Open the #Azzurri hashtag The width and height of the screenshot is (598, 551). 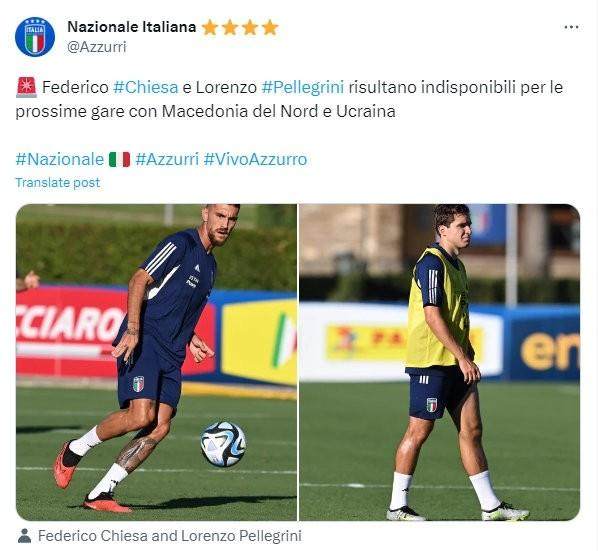click(167, 159)
